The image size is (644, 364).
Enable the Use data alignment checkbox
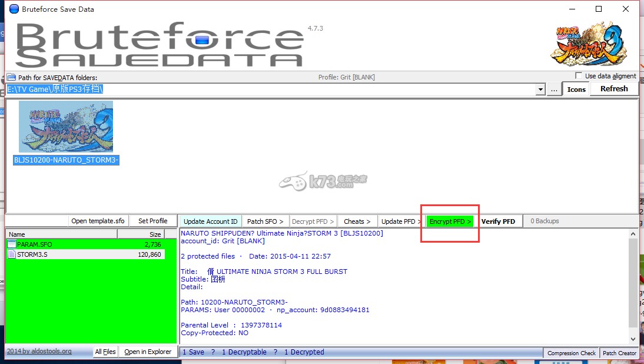point(579,76)
